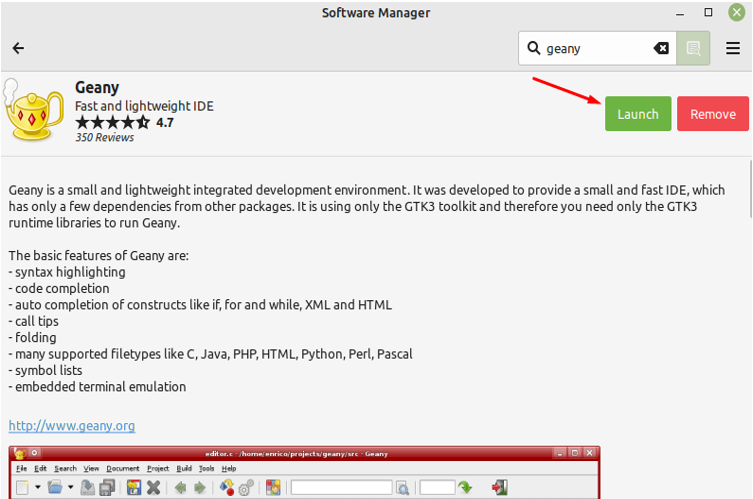Visit the http://www.geany.org link
The height and width of the screenshot is (499, 753).
tap(72, 426)
